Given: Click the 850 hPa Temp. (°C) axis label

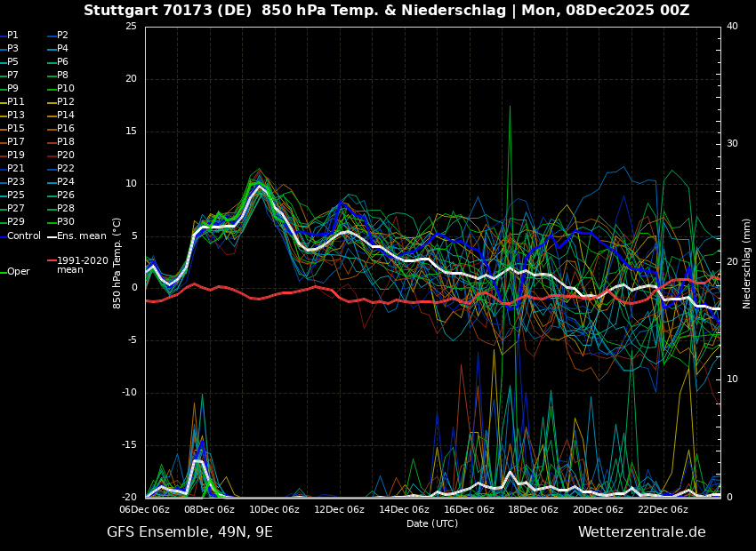Looking at the screenshot, I should pyautogui.click(x=117, y=263).
